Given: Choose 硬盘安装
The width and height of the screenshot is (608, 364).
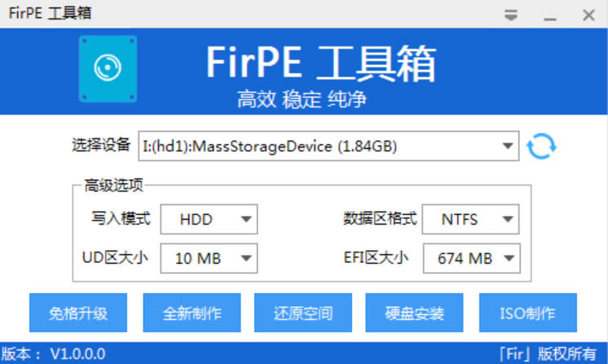Looking at the screenshot, I should pyautogui.click(x=413, y=314).
